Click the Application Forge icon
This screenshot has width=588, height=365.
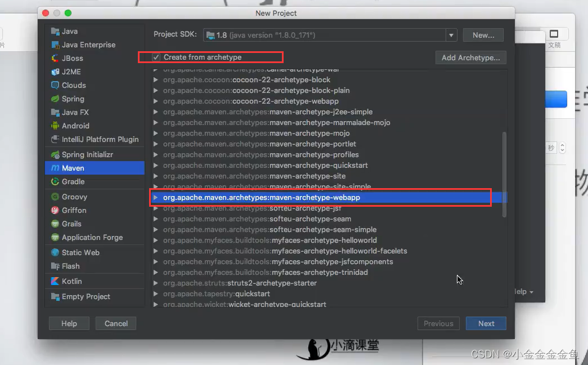(55, 237)
